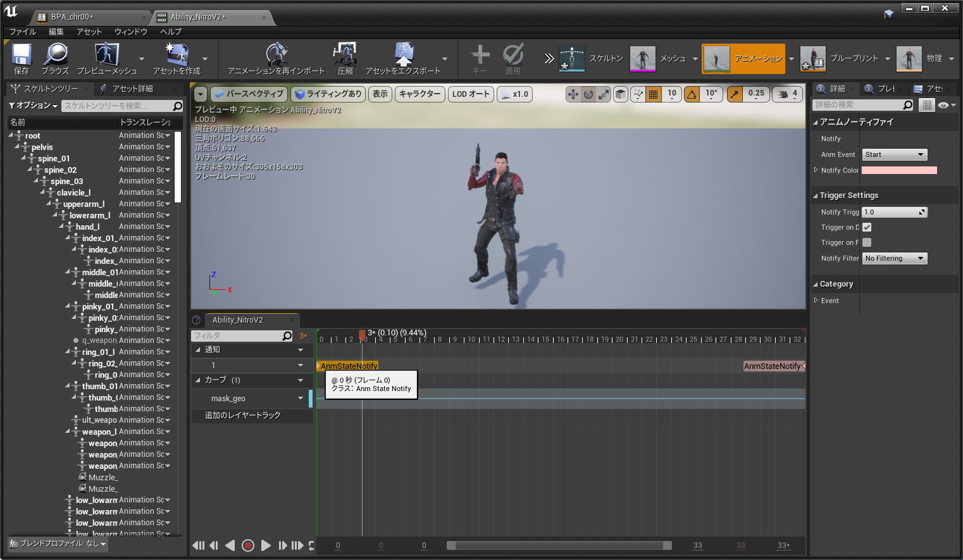Click the Compression (圧縮) toolbar icon
The width and height of the screenshot is (963, 560).
click(x=345, y=55)
